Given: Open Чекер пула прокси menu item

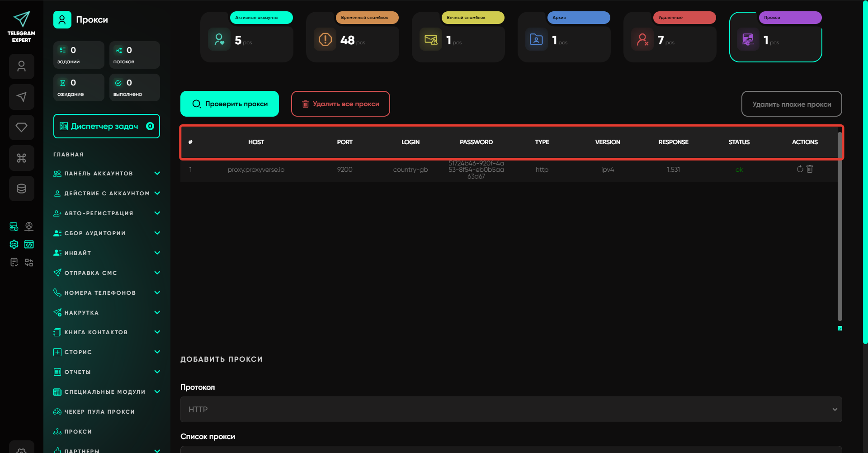Looking at the screenshot, I should click(x=99, y=412).
